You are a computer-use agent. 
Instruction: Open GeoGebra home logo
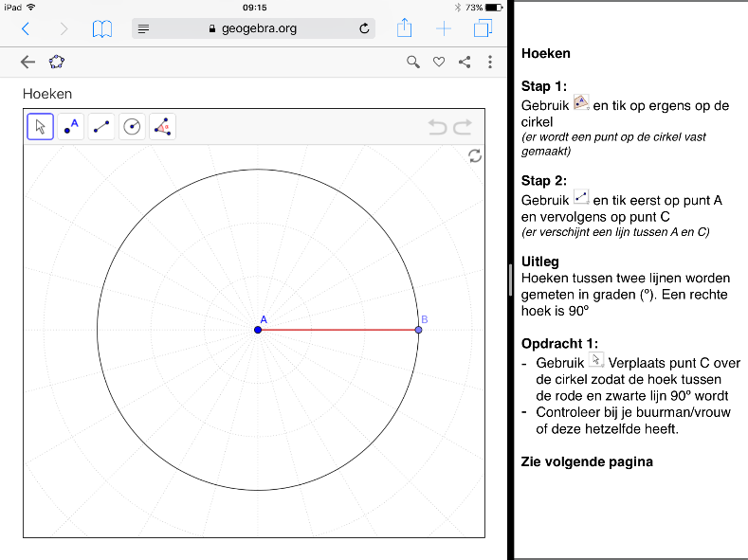point(57,62)
